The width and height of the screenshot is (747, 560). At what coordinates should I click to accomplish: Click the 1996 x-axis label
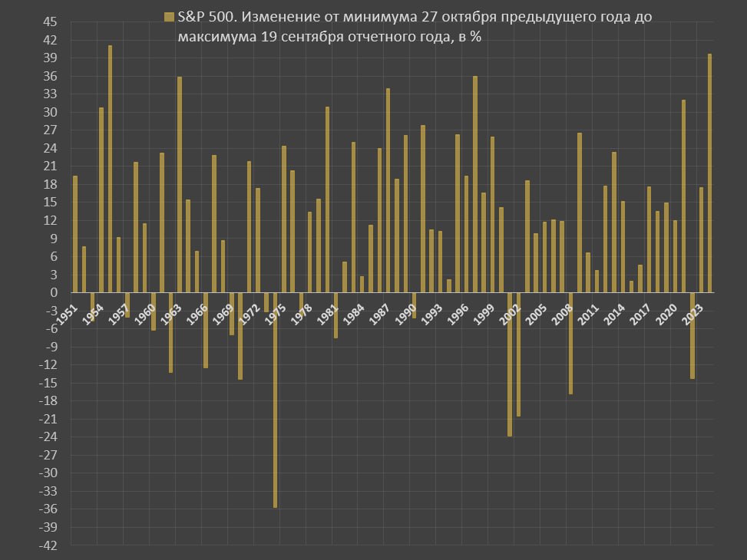pyautogui.click(x=458, y=314)
